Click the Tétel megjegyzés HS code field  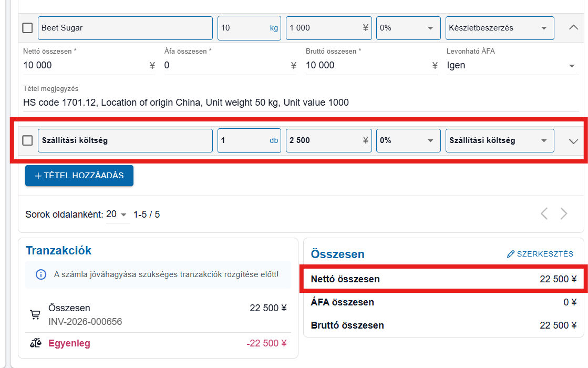tap(300, 103)
